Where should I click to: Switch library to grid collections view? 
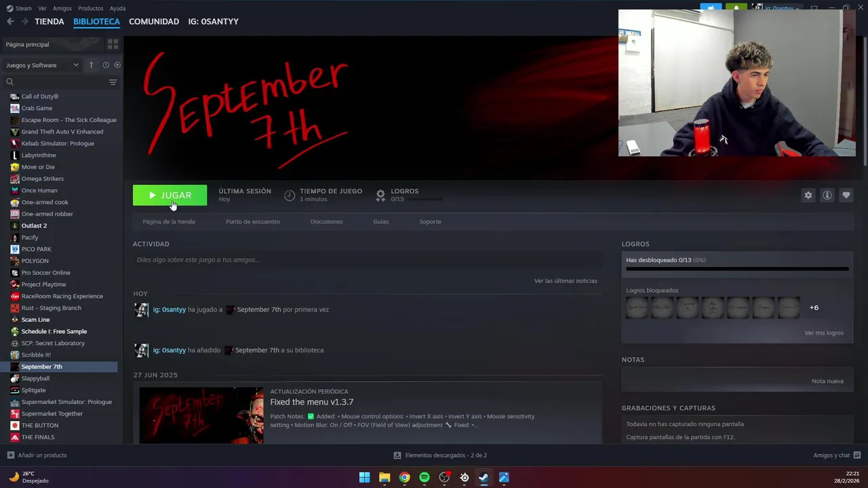click(113, 44)
